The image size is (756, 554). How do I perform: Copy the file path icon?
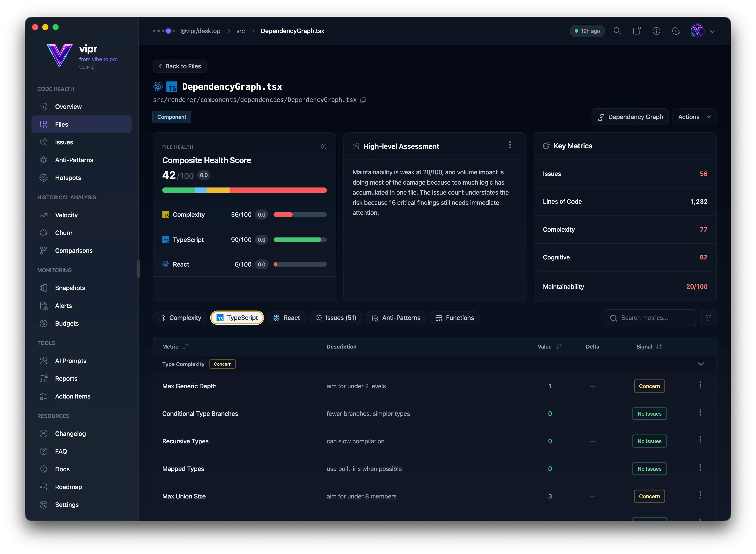(x=363, y=100)
